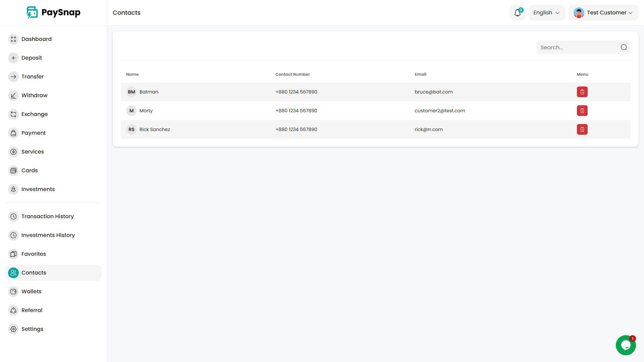The height and width of the screenshot is (362, 644).
Task: Delete the Batman contact
Action: point(582,92)
